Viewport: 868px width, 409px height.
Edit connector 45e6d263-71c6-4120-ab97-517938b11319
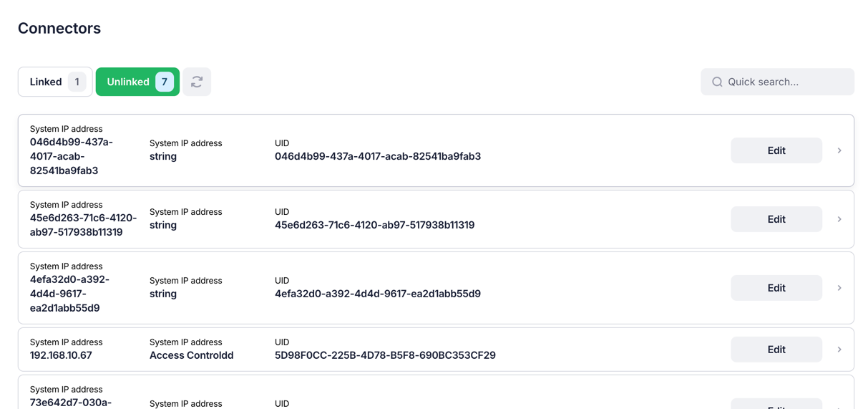[776, 219]
